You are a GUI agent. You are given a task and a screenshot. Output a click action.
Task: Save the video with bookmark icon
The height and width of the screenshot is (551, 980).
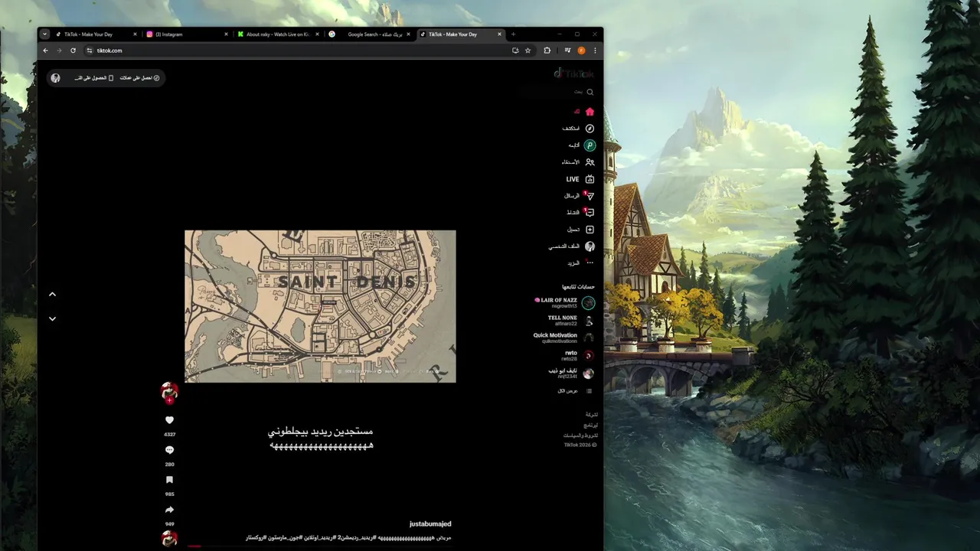(169, 480)
